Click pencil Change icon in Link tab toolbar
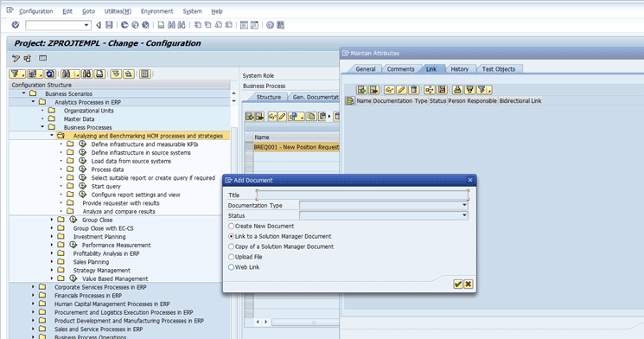The width and height of the screenshot is (644, 339). pos(401,90)
